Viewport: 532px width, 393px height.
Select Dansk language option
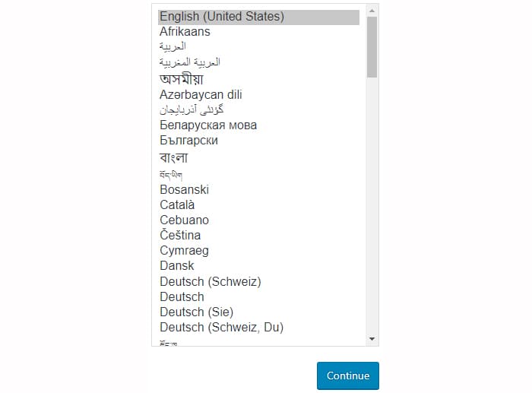click(x=258, y=266)
